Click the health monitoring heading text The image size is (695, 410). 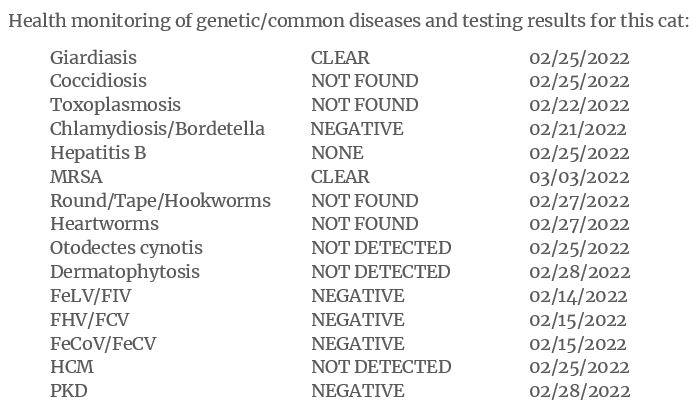[347, 22]
